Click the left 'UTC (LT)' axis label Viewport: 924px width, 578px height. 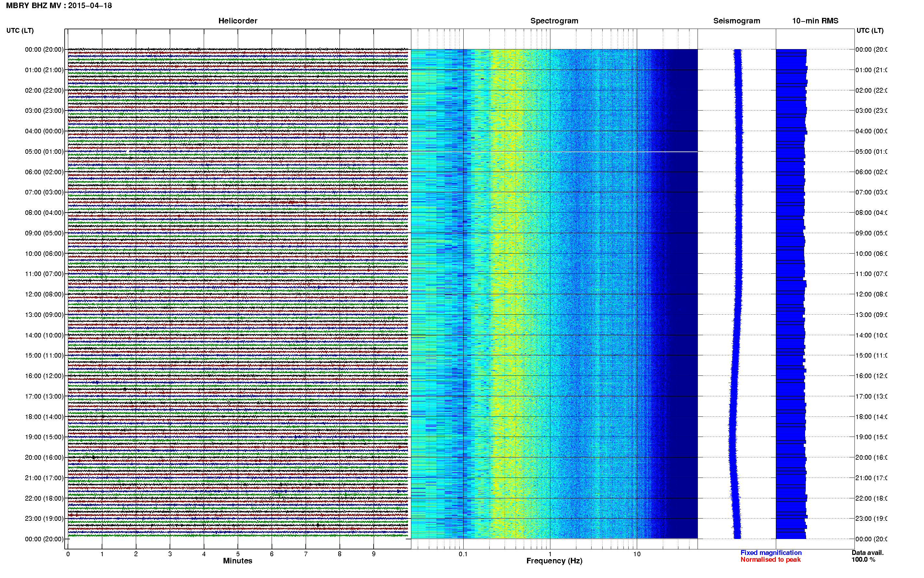[20, 31]
